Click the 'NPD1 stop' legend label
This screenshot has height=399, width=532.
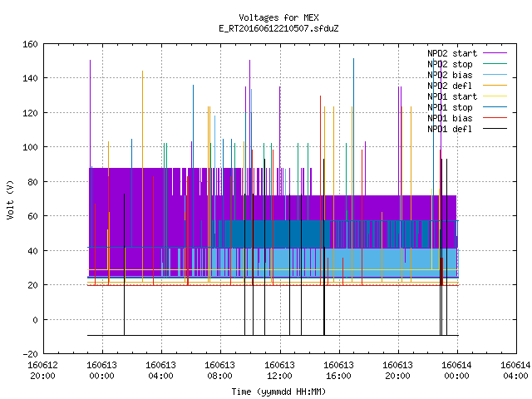click(x=450, y=107)
